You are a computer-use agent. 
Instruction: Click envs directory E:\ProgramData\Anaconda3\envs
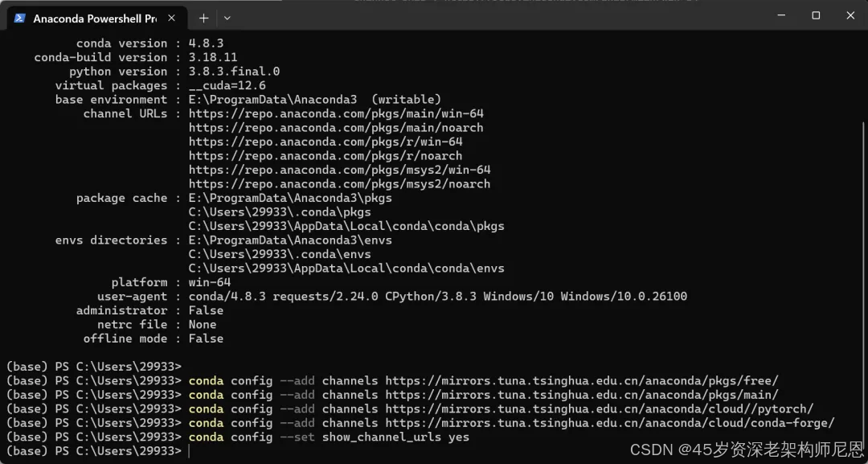[291, 240]
